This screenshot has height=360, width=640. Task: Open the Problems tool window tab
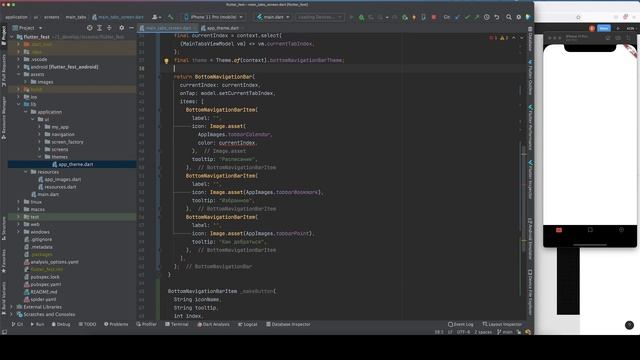pyautogui.click(x=116, y=324)
